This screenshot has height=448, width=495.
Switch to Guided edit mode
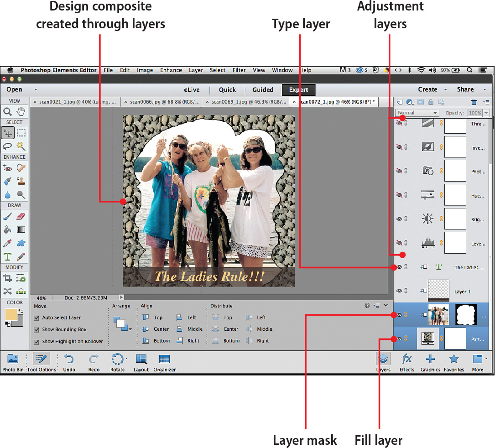pos(263,90)
